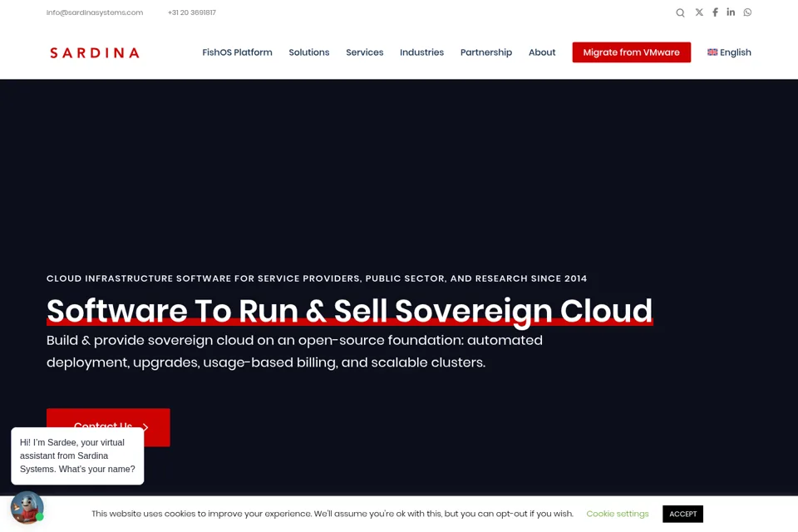Open the Industries menu
Image resolution: width=798 pixels, height=532 pixels.
point(422,52)
